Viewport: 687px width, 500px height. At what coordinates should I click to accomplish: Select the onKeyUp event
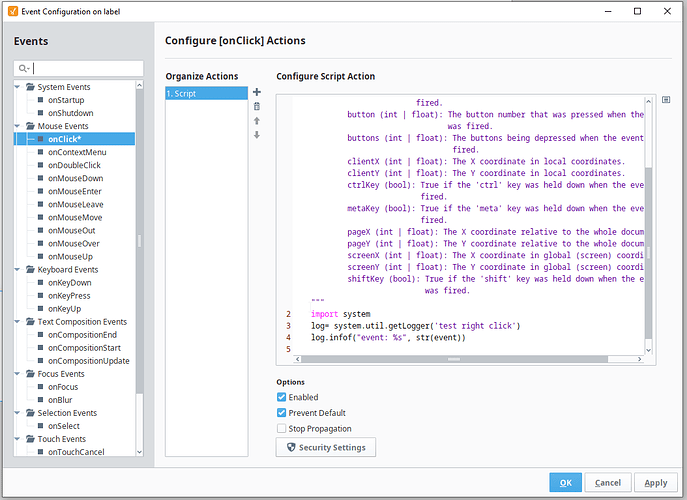tap(64, 309)
